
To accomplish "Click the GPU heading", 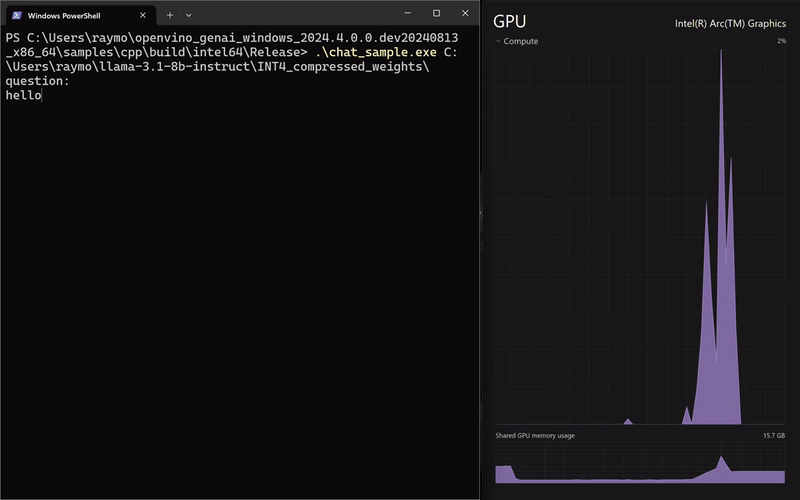I will (510, 21).
